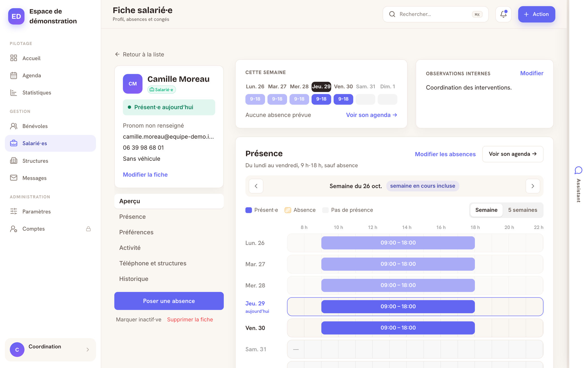Select the Aperçu section tab

(169, 201)
